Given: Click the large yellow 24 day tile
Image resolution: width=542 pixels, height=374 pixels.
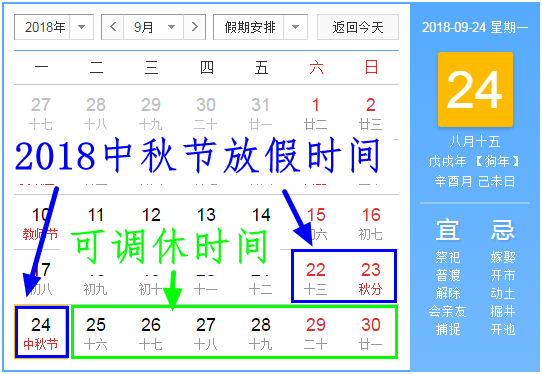Looking at the screenshot, I should [475, 90].
